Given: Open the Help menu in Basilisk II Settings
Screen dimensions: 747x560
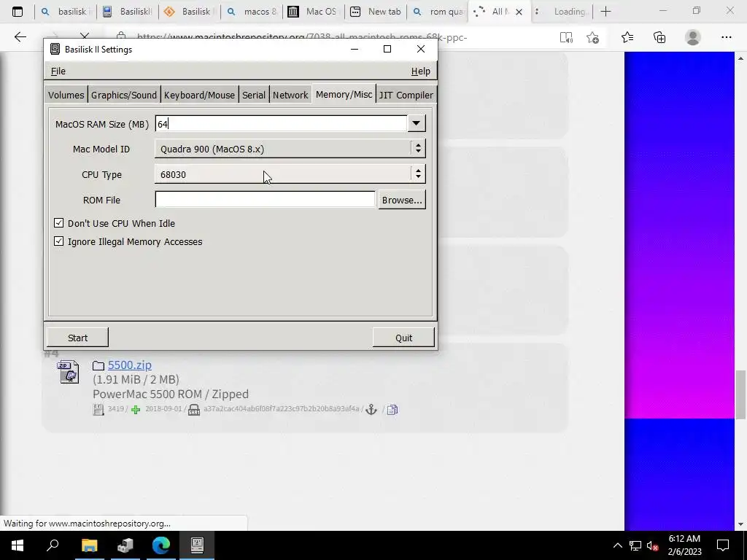Looking at the screenshot, I should coord(420,71).
